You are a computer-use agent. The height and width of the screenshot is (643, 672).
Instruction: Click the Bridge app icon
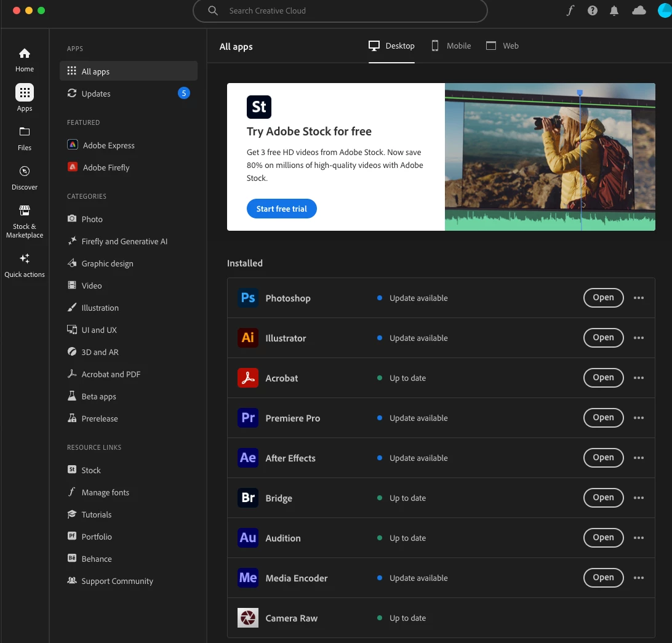click(x=248, y=498)
